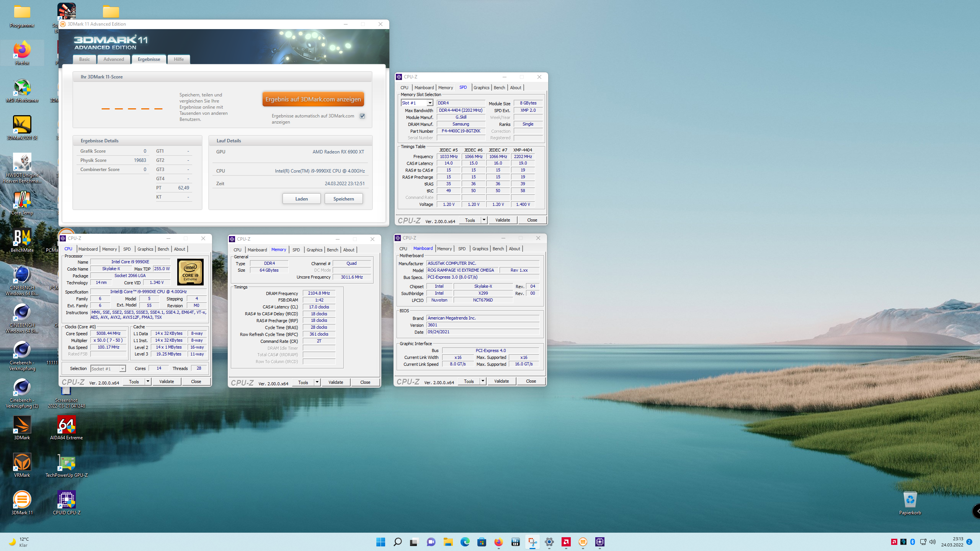Viewport: 980px width, 551px height.
Task: Click the Intel Core i9 Extreme logo
Action: pos(190,272)
